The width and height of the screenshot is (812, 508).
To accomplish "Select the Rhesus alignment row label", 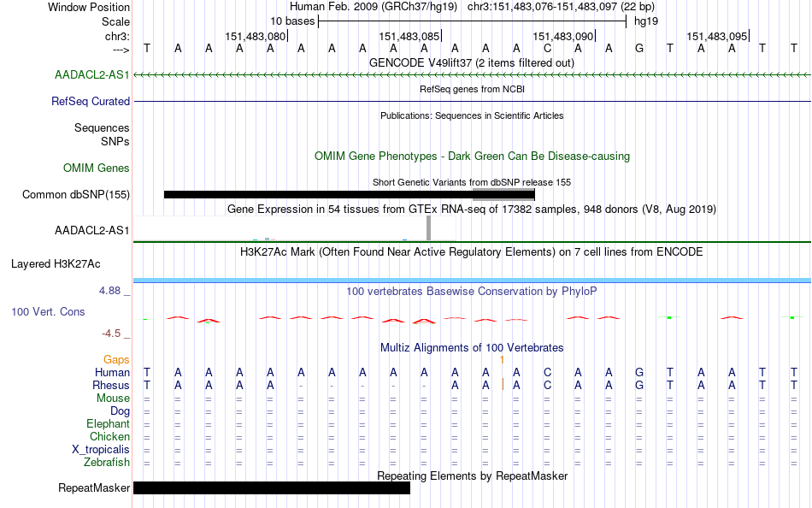I will (x=111, y=386).
